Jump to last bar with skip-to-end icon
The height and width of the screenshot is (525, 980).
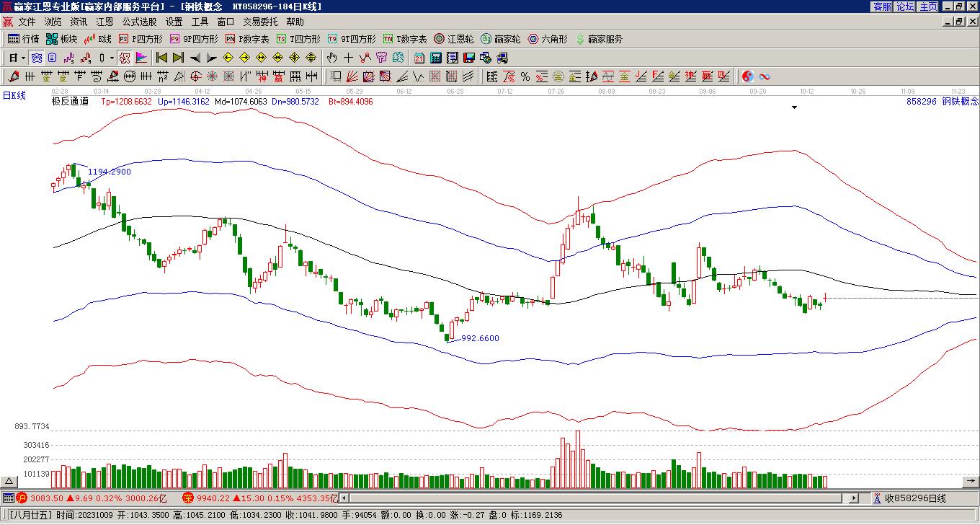[178, 58]
